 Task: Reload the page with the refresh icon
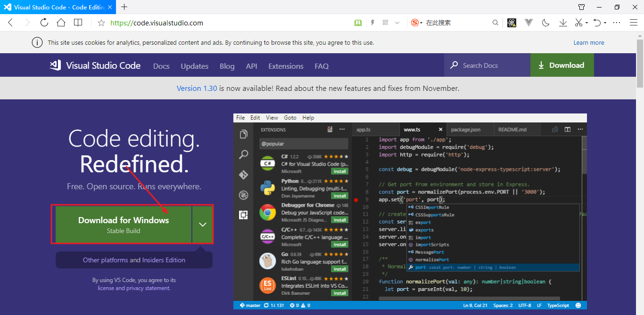[x=44, y=23]
